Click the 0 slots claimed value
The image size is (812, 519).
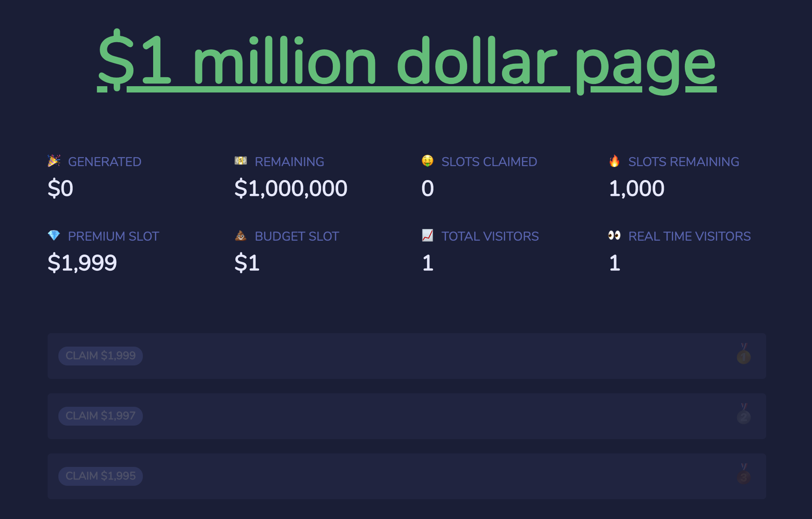click(x=428, y=188)
